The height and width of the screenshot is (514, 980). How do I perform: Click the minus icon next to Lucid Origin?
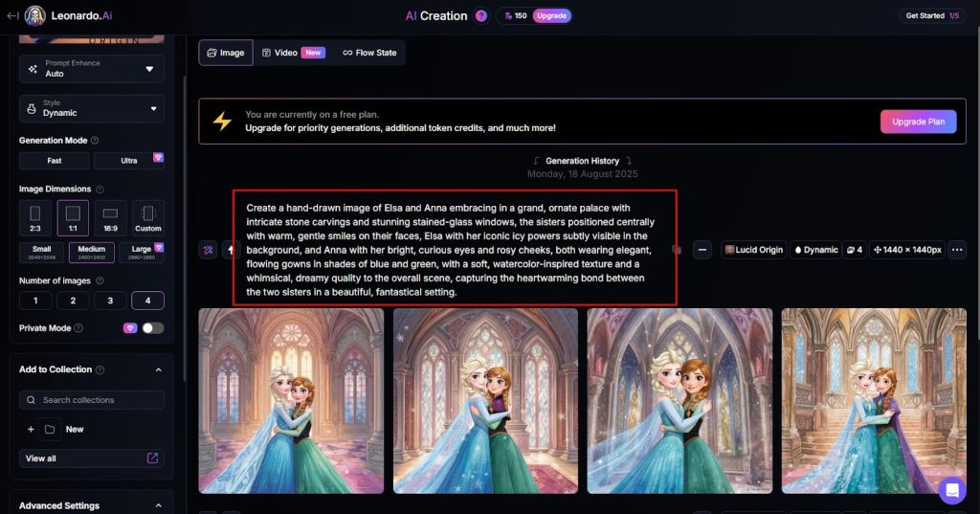[702, 250]
